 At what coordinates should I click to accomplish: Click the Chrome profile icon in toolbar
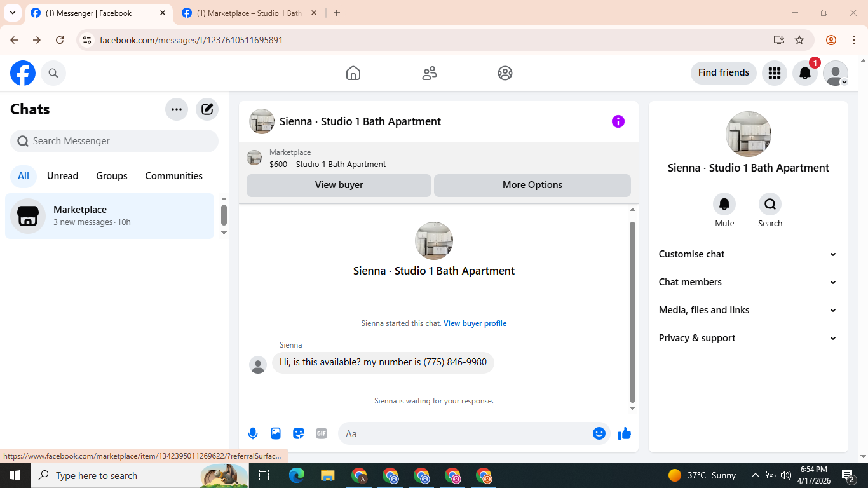point(831,40)
